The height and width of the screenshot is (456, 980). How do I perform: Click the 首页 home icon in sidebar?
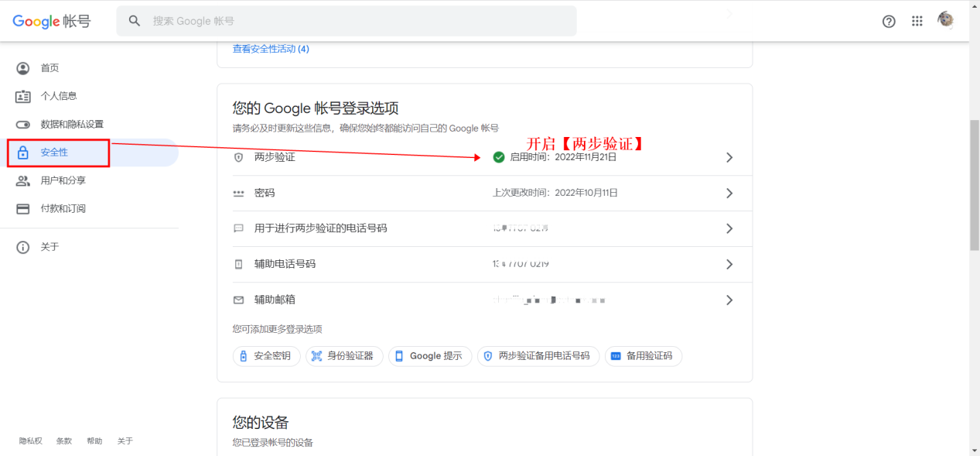point(23,68)
